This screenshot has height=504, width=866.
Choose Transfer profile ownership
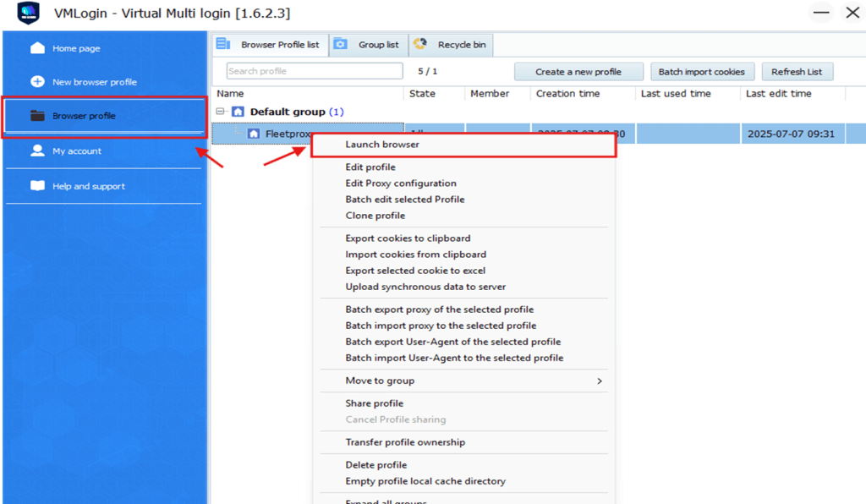pos(405,442)
